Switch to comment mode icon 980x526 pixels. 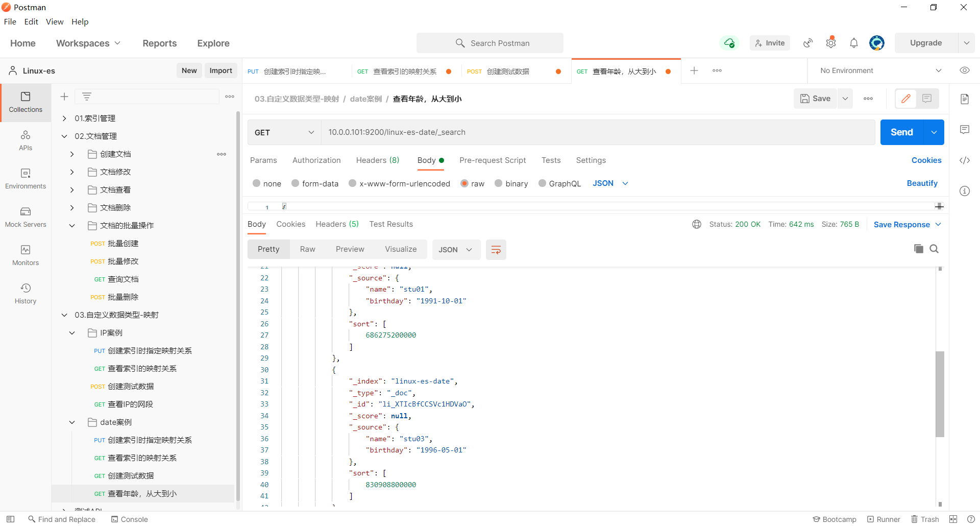tap(927, 99)
